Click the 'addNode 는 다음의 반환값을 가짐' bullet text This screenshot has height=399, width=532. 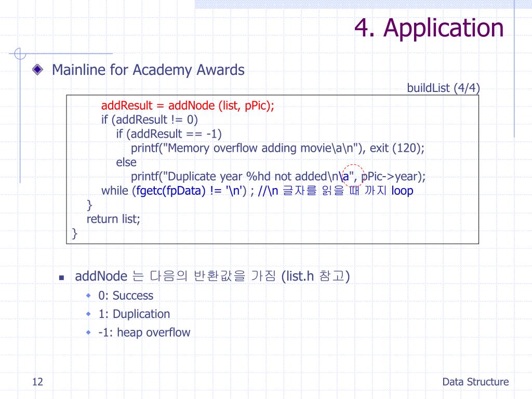pos(212,276)
